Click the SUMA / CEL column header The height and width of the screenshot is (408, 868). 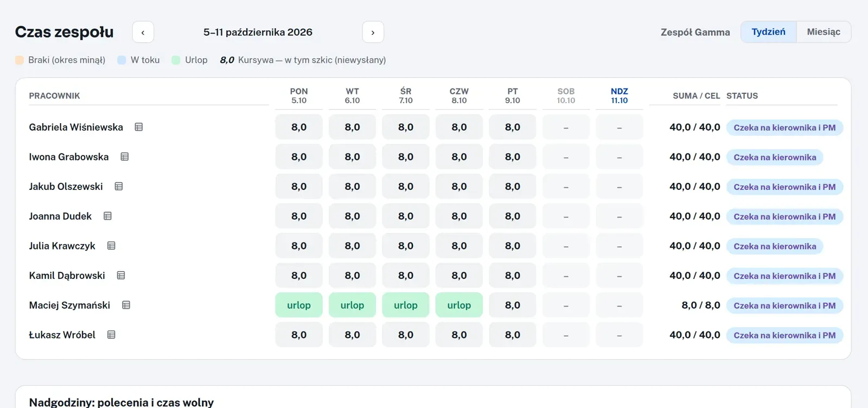click(x=697, y=96)
